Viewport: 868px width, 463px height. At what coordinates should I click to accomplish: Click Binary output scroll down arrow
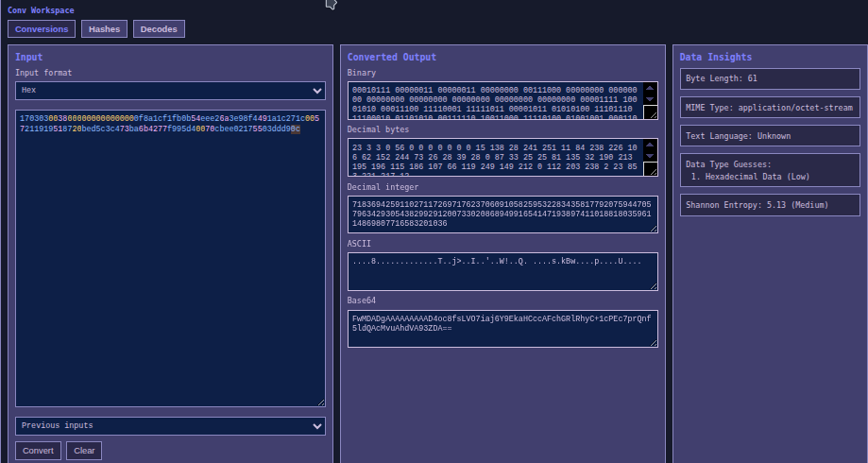point(651,98)
